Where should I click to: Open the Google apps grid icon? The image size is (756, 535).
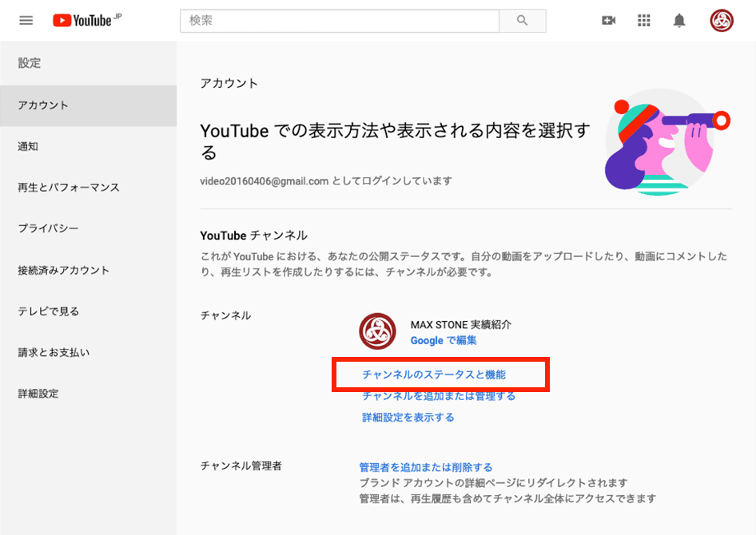click(644, 21)
